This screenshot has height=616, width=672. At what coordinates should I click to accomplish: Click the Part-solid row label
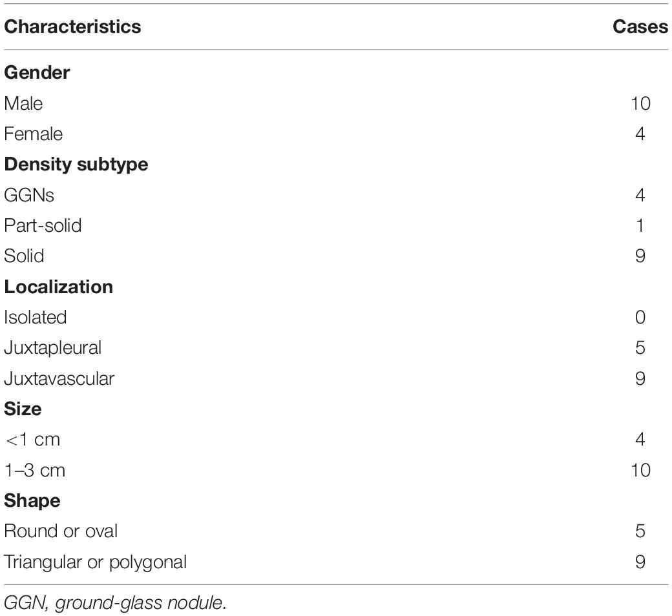tap(43, 225)
